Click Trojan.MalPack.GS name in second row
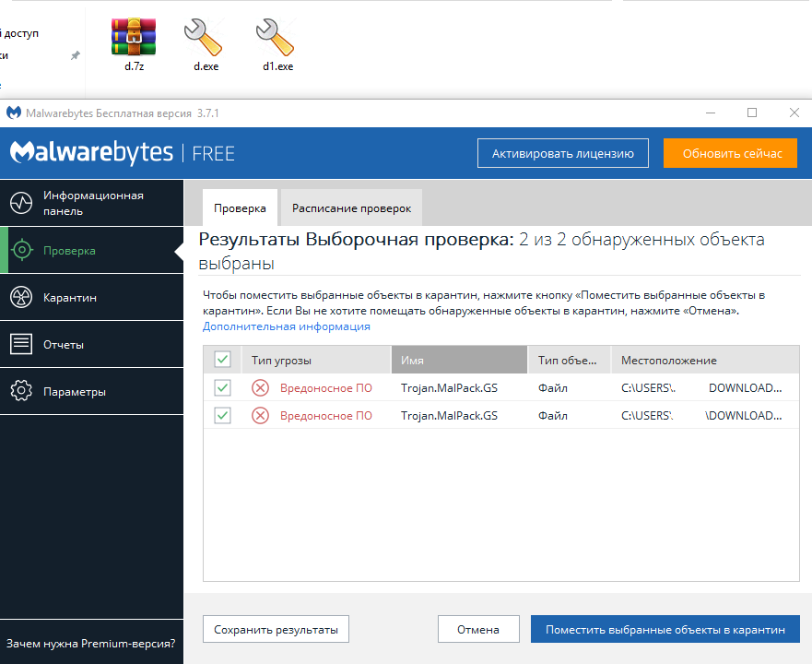Viewport: 812px width, 664px height. (x=449, y=415)
